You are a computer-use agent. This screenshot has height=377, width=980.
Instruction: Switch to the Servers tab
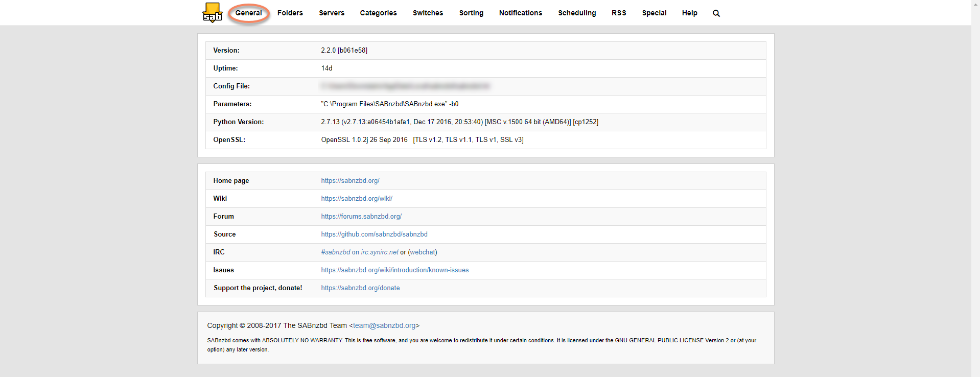tap(332, 13)
